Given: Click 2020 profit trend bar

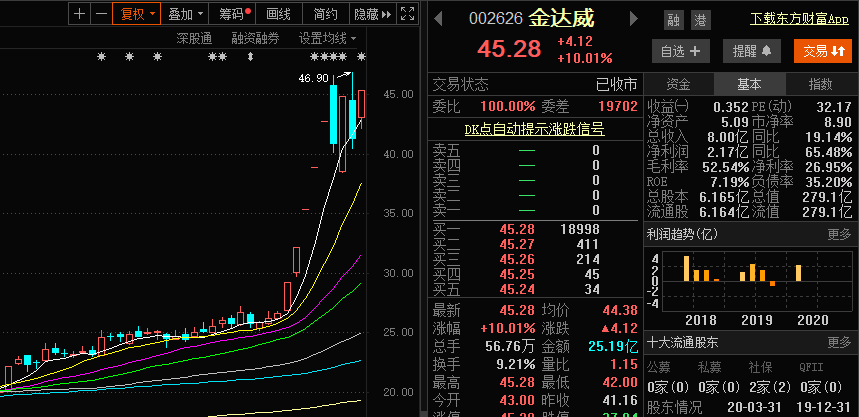Looking at the screenshot, I should pos(798,273).
